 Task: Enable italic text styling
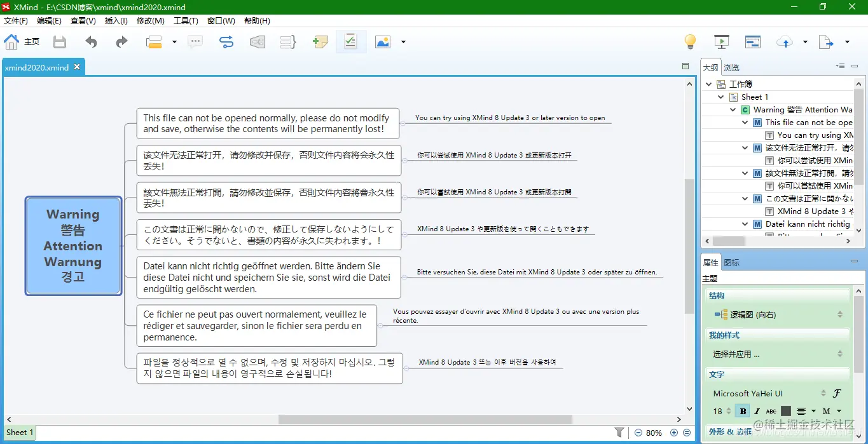[757, 411]
